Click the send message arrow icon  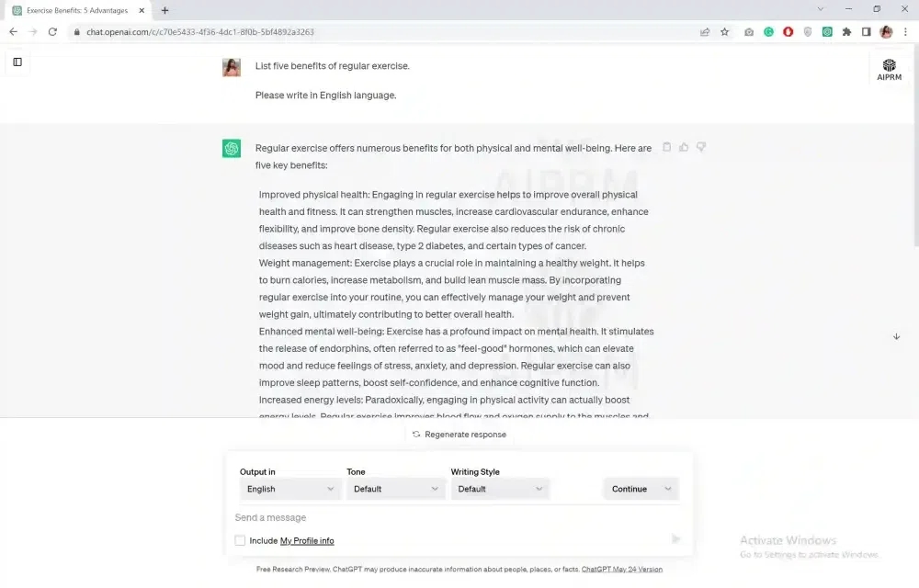click(x=676, y=539)
